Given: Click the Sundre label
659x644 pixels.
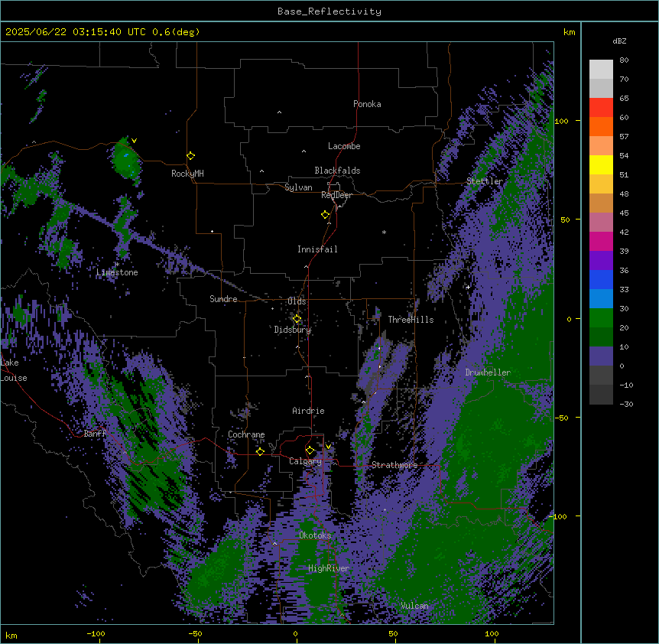Looking at the screenshot, I should point(223,299).
